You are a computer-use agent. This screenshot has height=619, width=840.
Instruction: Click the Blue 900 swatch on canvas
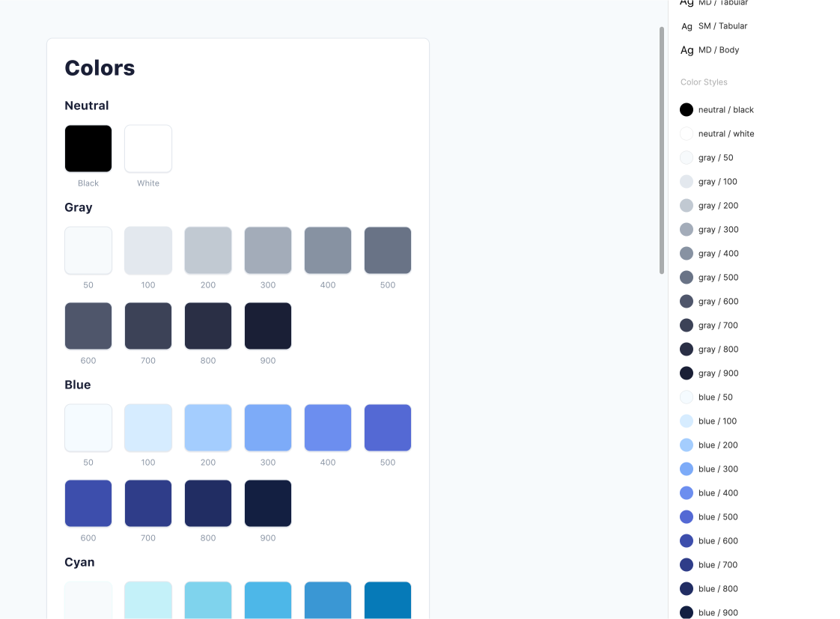click(x=267, y=503)
